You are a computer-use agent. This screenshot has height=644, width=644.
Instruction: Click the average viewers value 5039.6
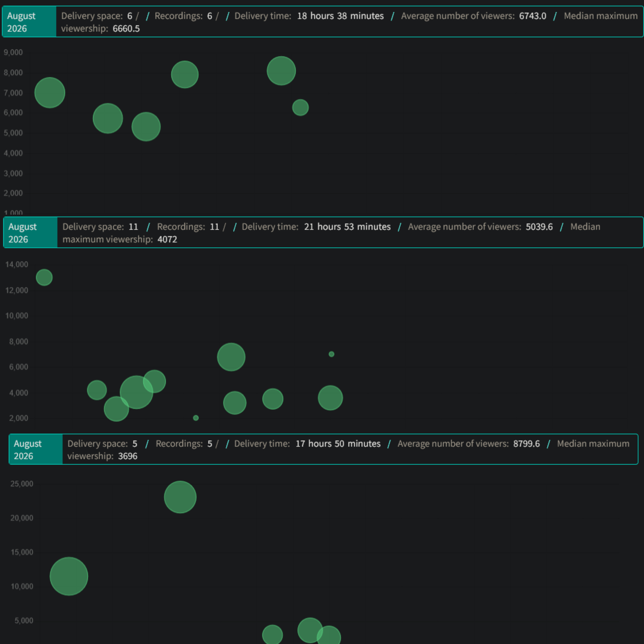tap(539, 227)
